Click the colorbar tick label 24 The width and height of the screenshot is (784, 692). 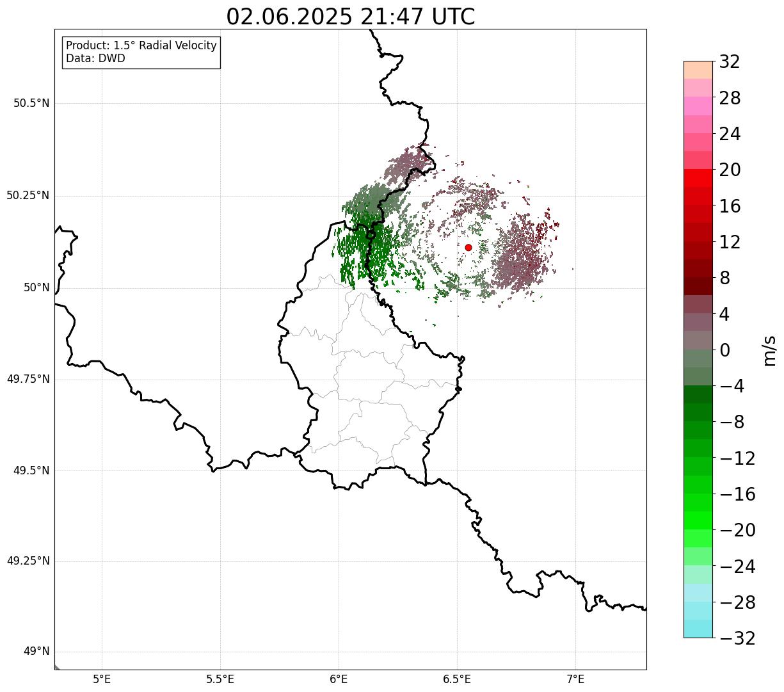tap(730, 134)
